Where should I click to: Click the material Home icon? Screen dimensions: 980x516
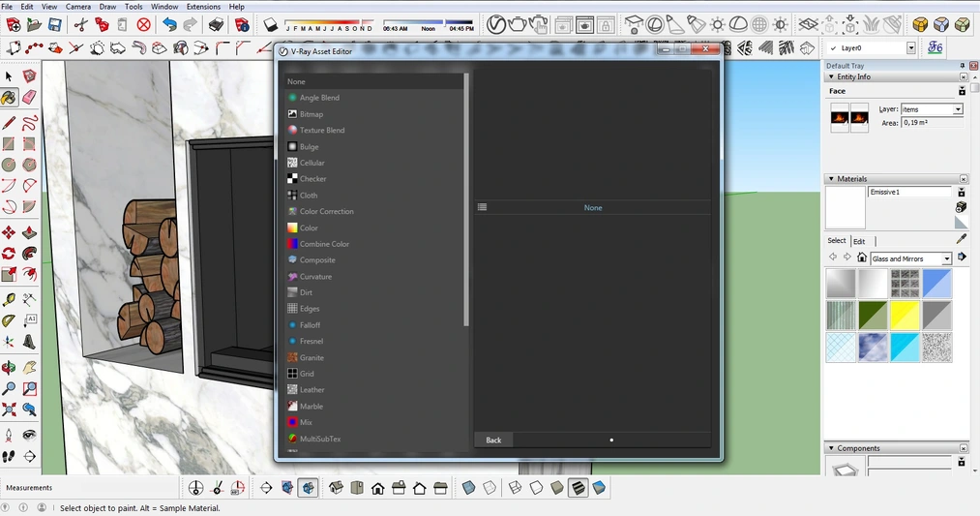point(862,258)
